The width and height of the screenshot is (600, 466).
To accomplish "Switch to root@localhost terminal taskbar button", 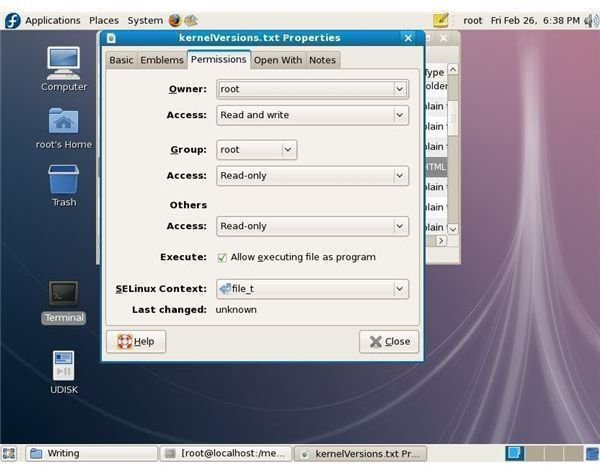I will (x=226, y=454).
